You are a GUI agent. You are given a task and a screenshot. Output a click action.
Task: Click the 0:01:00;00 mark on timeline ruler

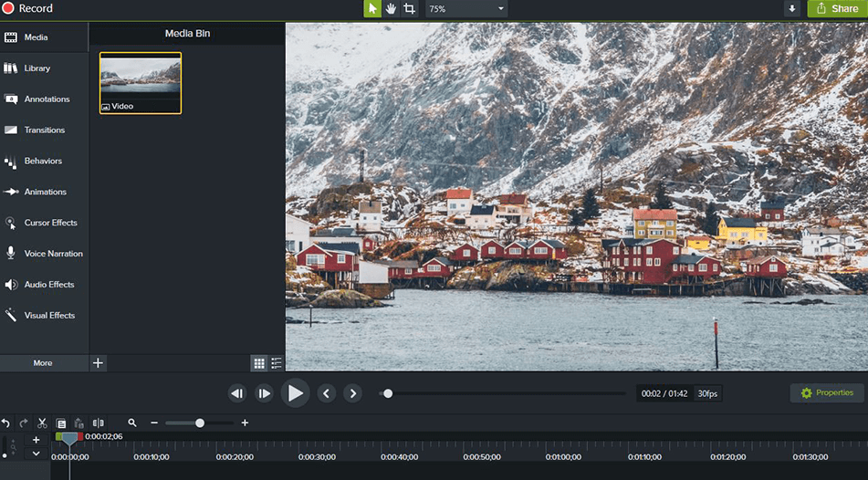[x=563, y=457]
